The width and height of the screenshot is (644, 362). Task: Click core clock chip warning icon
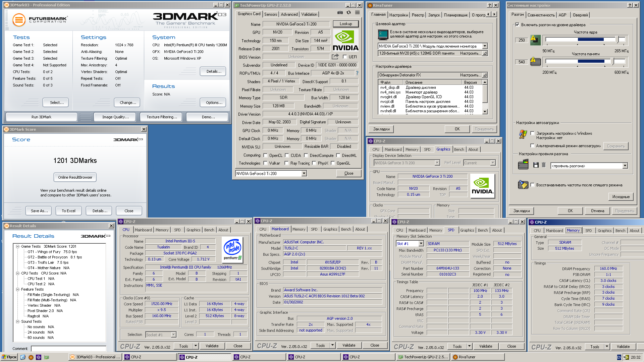pyautogui.click(x=535, y=40)
